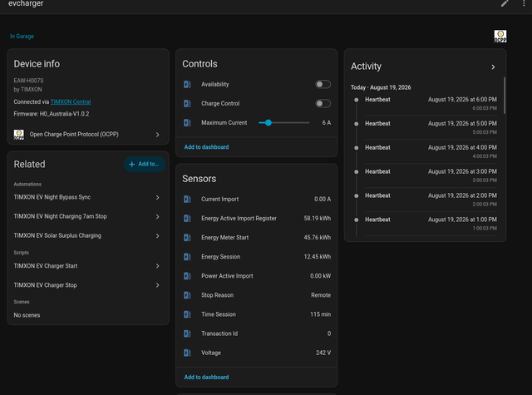
Task: Click the Power Active Import icon
Action: coord(187,276)
